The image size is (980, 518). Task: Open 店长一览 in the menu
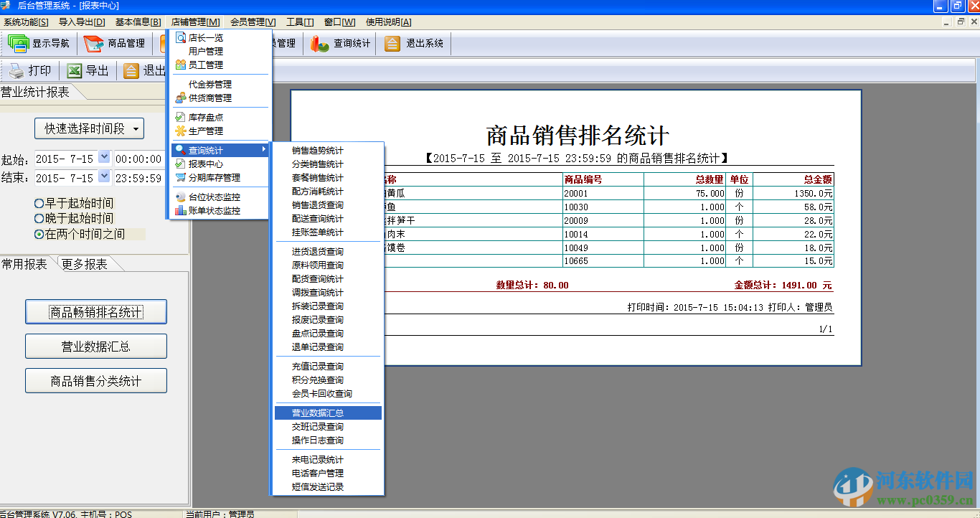tap(205, 38)
